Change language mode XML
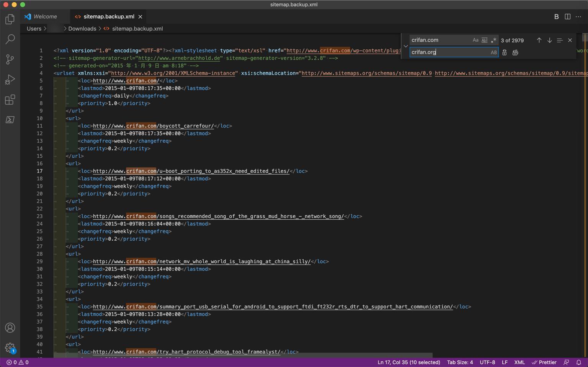Viewport: 588px width, 367px height. pos(519,362)
